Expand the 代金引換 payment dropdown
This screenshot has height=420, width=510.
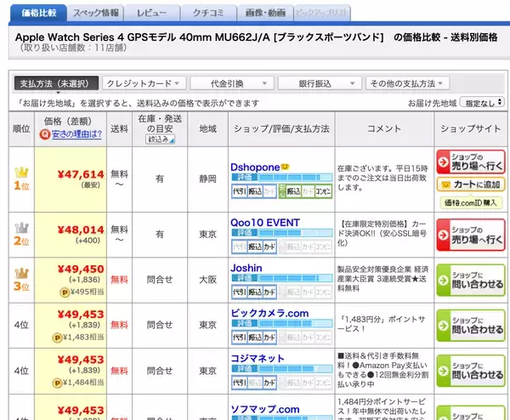click(x=229, y=83)
